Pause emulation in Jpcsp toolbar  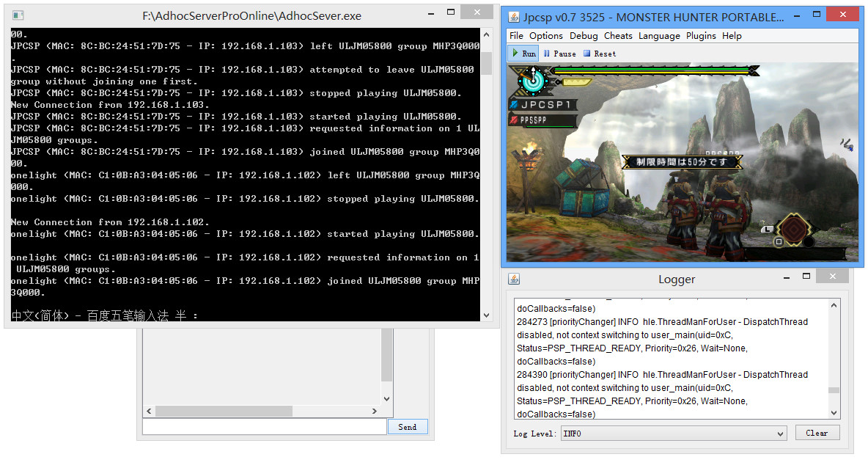tap(559, 54)
